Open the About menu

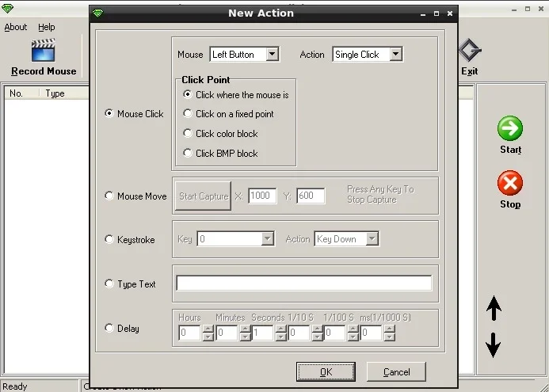16,27
